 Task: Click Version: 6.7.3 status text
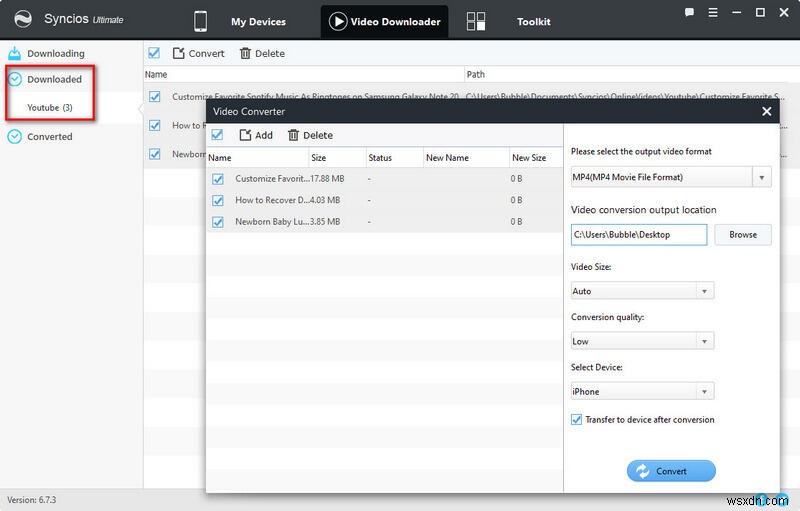[x=32, y=500]
